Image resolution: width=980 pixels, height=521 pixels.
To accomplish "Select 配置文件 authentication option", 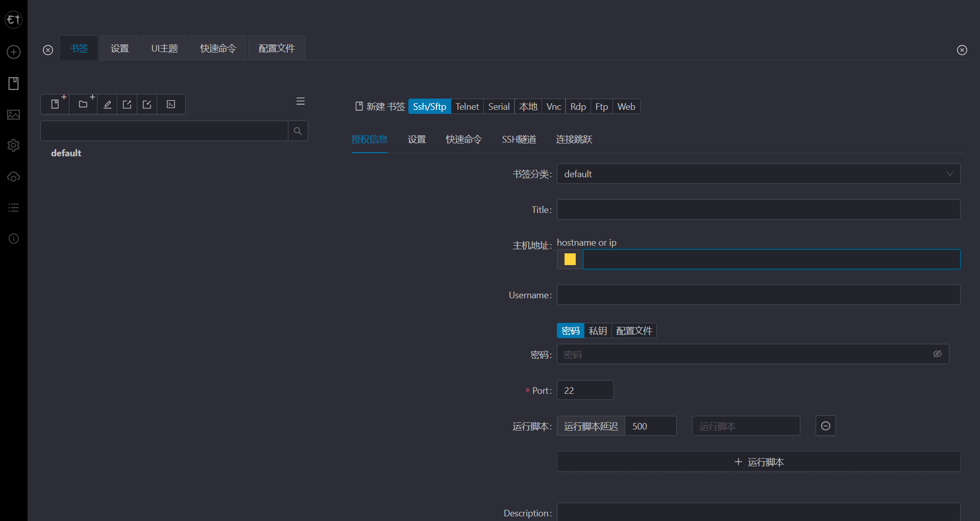I will (x=634, y=331).
